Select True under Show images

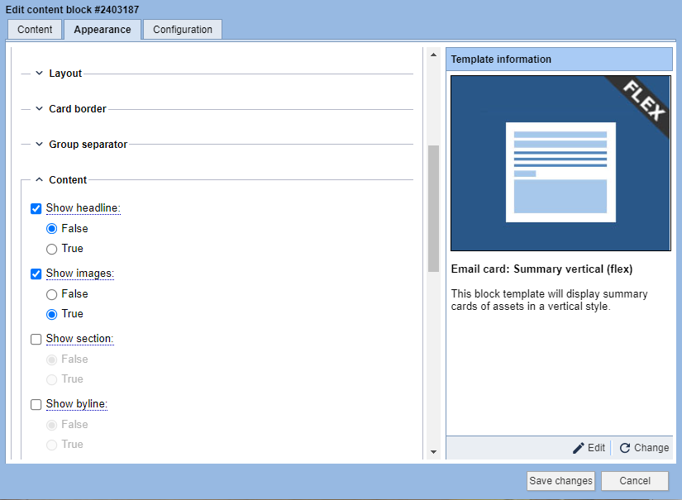pyautogui.click(x=51, y=314)
